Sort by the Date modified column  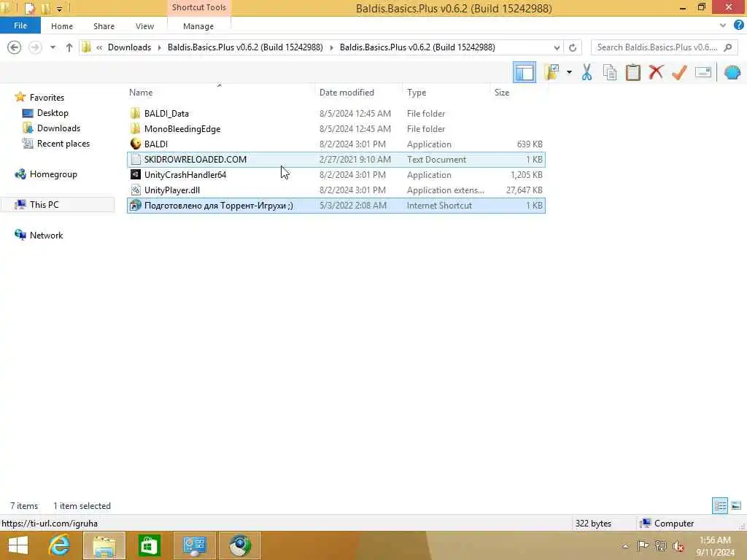[x=358, y=93]
